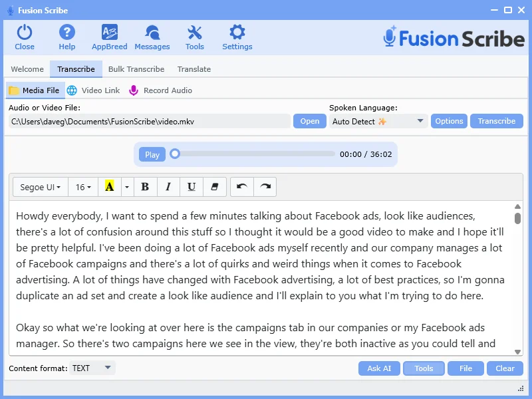Click the transcript scrollbar down arrow
532x399 pixels.
517,352
